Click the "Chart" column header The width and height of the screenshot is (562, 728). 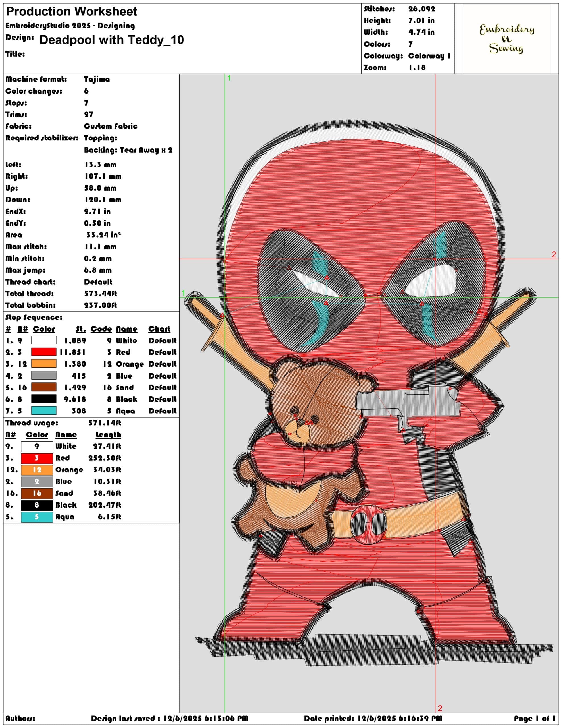(159, 329)
